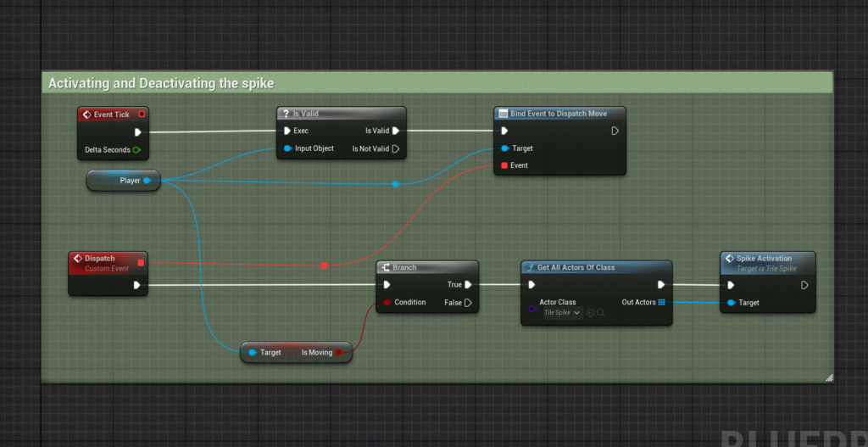Select the Dispatch Custom Event node title

click(100, 259)
